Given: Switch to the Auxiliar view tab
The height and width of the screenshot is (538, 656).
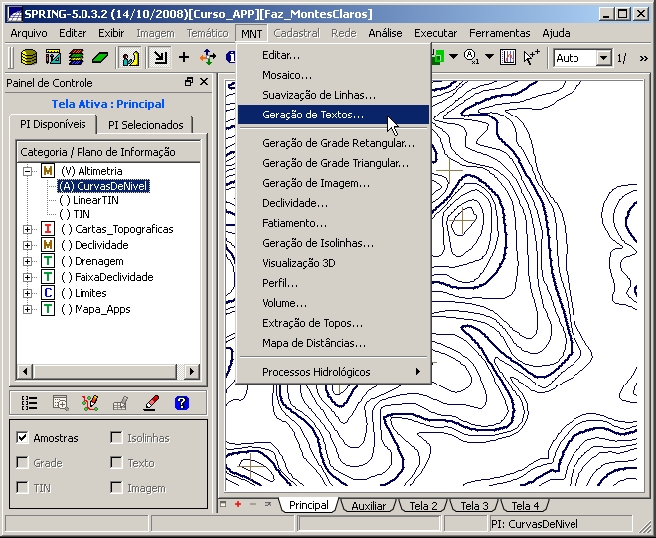Looking at the screenshot, I should click(x=368, y=506).
